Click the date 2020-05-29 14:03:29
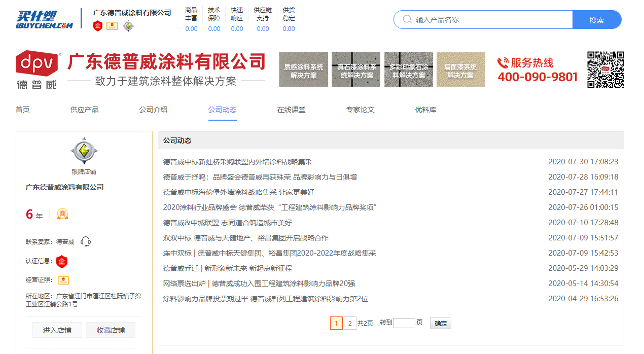This screenshot has height=354, width=644. tap(583, 268)
